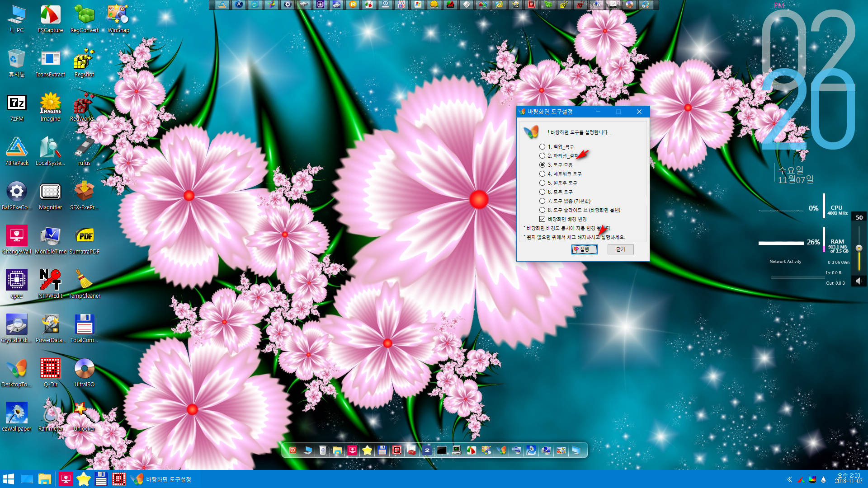Screen dimensions: 868x488
Task: Open the Regshot desktop icon
Action: (x=84, y=63)
